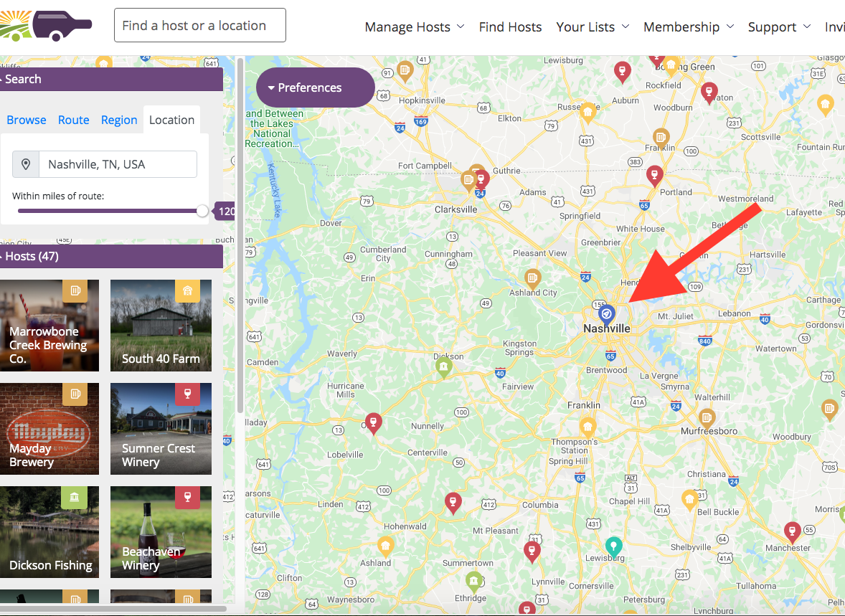
Task: Click the miles-of-route slider handle
Action: click(x=202, y=212)
